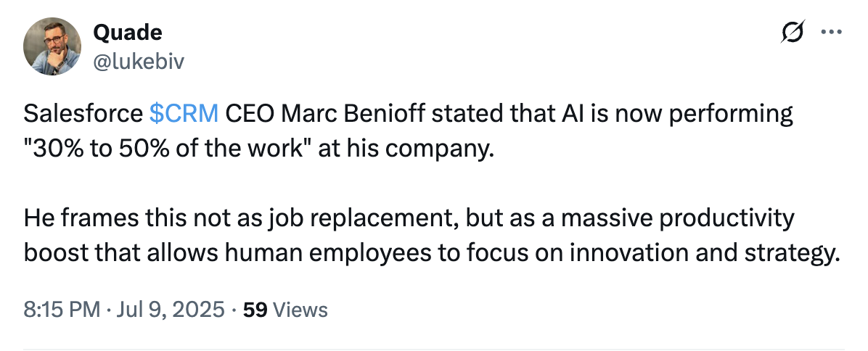
Task: Visit the @lukebiv handle
Action: (x=139, y=62)
